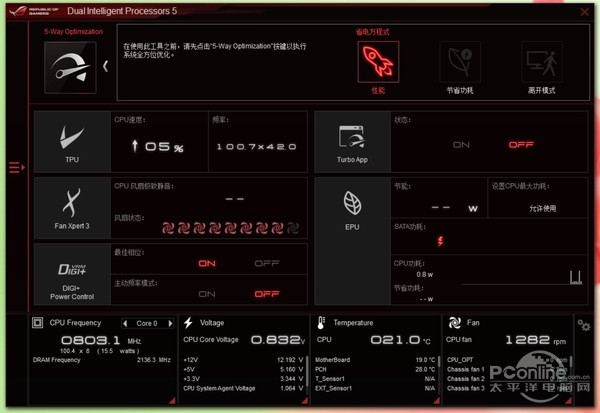
Task: Click the CPU power 0.8 w value
Action: point(425,274)
